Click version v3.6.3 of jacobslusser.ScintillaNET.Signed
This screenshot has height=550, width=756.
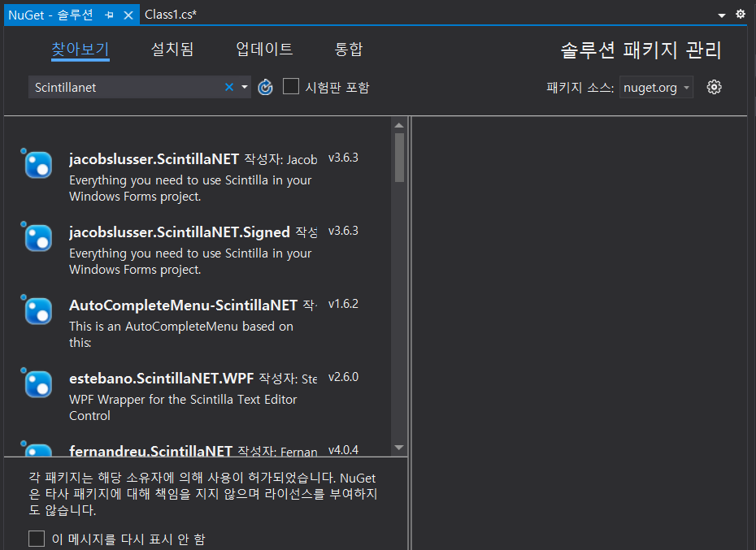click(x=343, y=231)
